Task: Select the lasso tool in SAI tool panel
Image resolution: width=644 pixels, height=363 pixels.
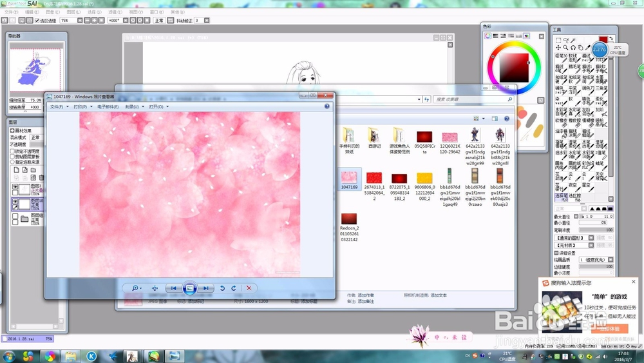Action: [x=565, y=40]
